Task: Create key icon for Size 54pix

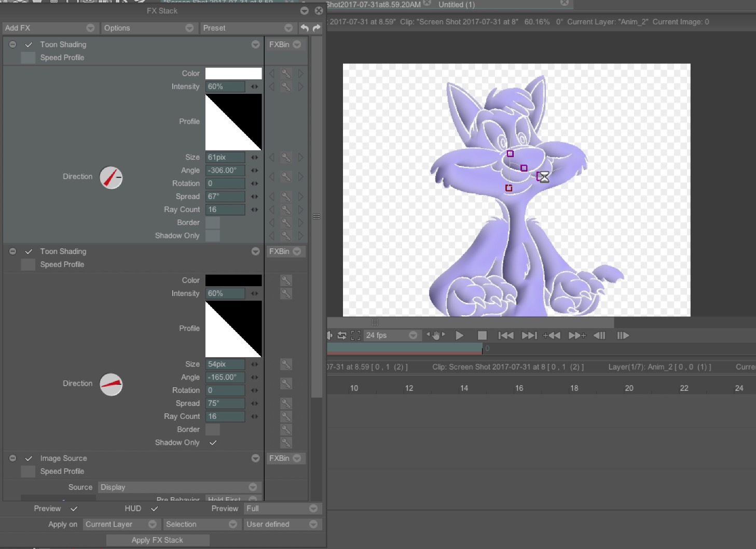Action: click(x=286, y=364)
